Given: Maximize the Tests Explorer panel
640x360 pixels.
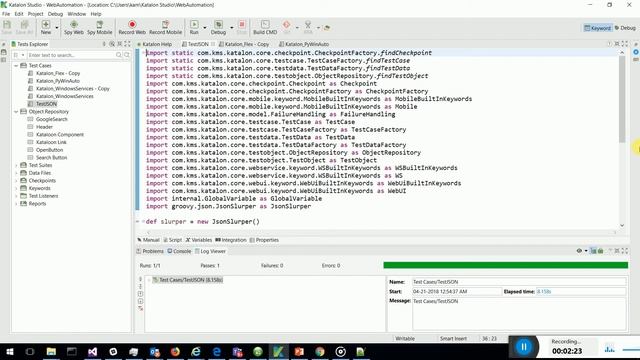Looking at the screenshot, I should click(x=128, y=44).
